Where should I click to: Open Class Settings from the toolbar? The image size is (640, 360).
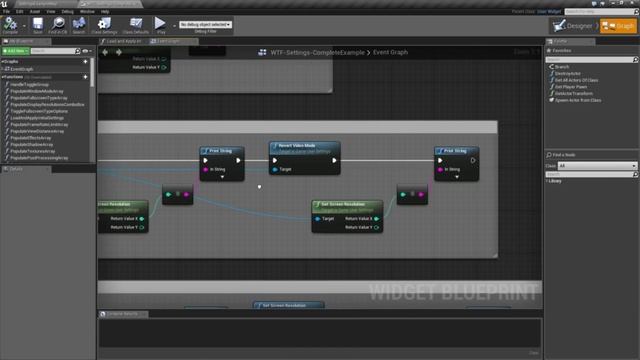104,25
